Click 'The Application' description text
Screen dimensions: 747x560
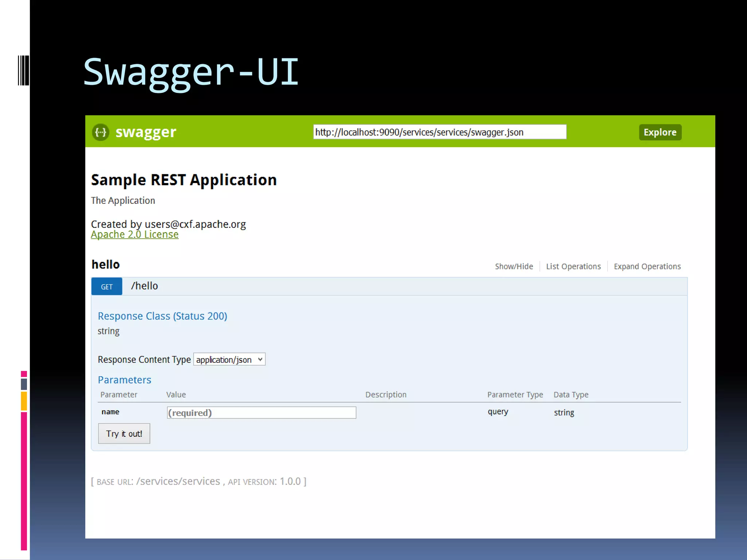(x=123, y=201)
